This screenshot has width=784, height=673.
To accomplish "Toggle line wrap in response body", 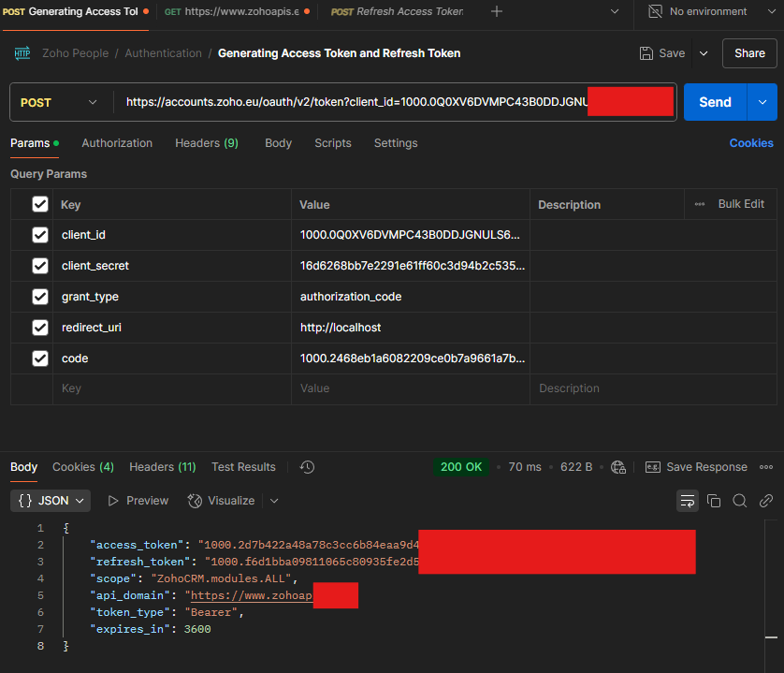I will pos(688,501).
